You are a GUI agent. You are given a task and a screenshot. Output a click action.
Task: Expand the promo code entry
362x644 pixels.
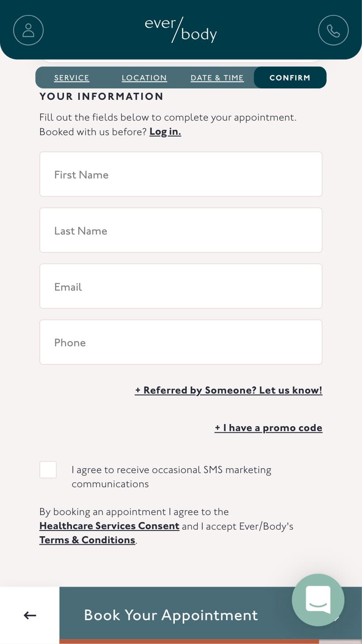(268, 428)
